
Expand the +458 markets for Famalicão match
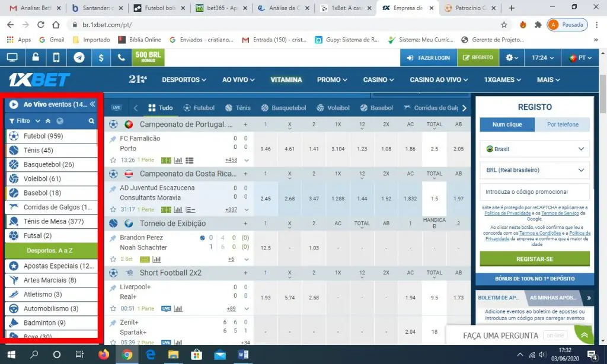tap(231, 160)
